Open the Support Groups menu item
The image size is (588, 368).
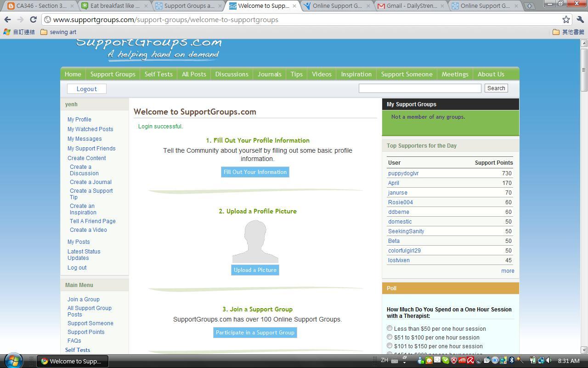[x=113, y=74]
